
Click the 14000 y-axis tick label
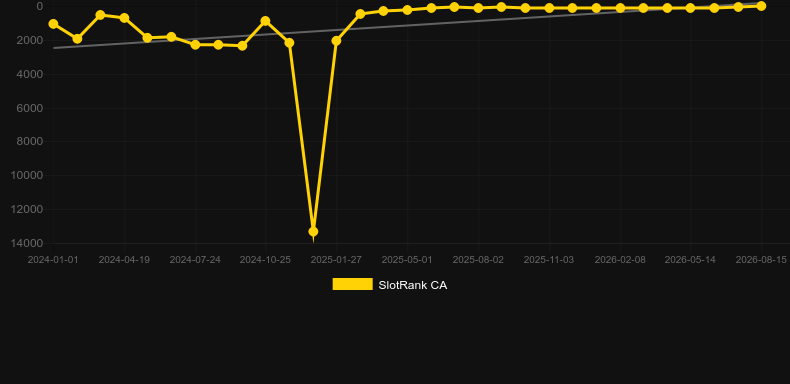click(x=27, y=243)
